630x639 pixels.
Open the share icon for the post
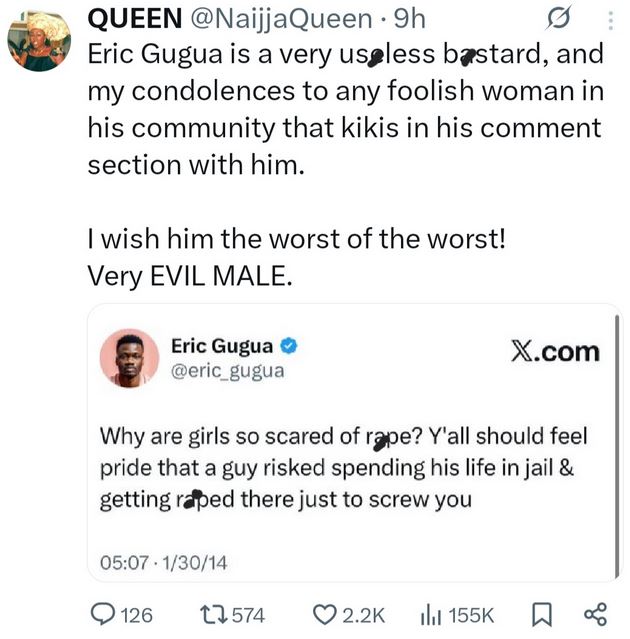coord(594,614)
